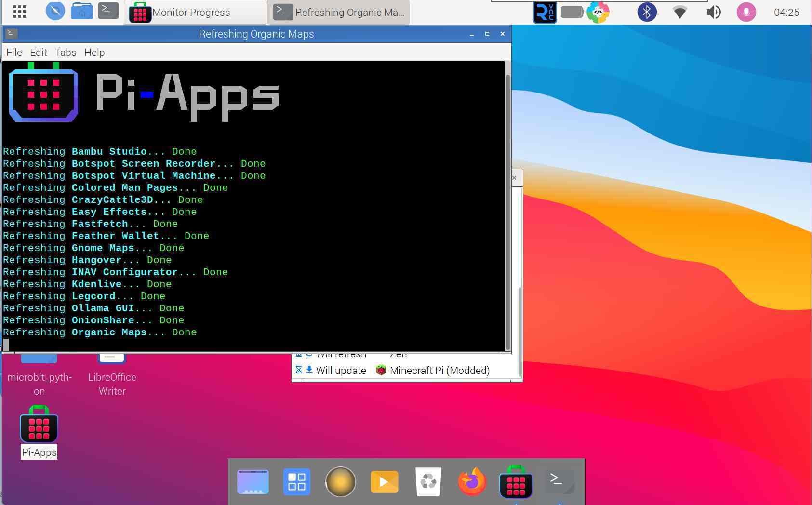This screenshot has width=812, height=505.
Task: Click the 'Colored Man Pages' terminal line
Action: (x=116, y=187)
